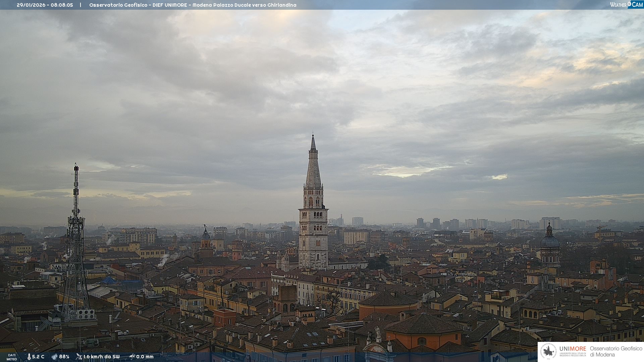
Task: Click the 5.2 C temperature reading
Action: click(38, 357)
